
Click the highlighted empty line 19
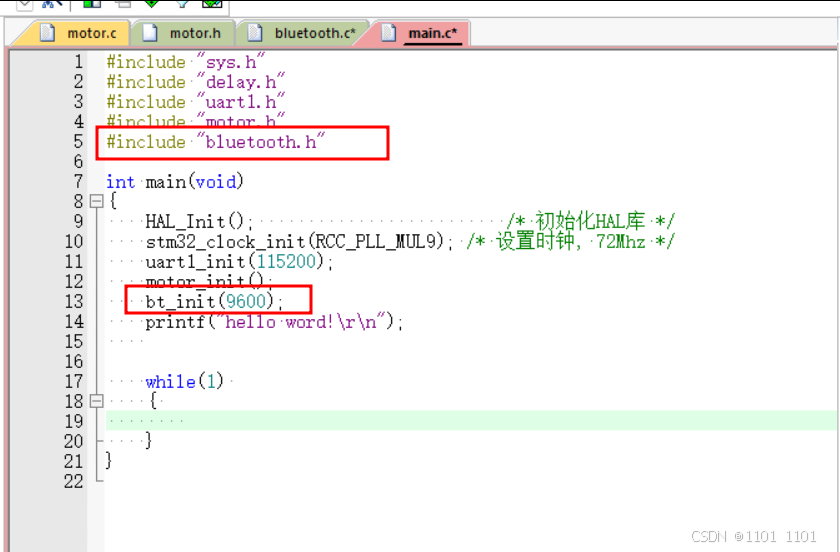471,421
